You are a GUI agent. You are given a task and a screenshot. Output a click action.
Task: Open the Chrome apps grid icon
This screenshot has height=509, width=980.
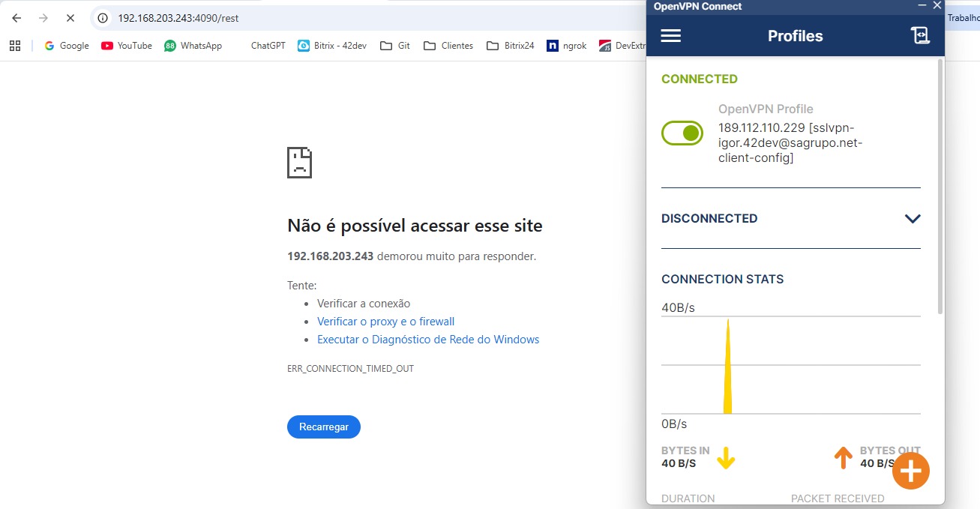pyautogui.click(x=15, y=46)
